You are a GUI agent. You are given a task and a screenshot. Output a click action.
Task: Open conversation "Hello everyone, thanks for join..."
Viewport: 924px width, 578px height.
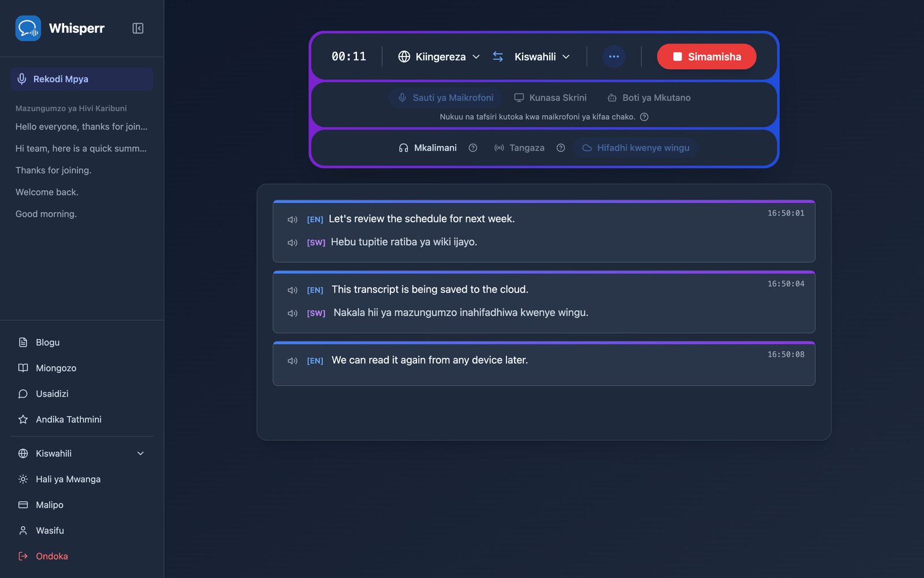pyautogui.click(x=81, y=127)
